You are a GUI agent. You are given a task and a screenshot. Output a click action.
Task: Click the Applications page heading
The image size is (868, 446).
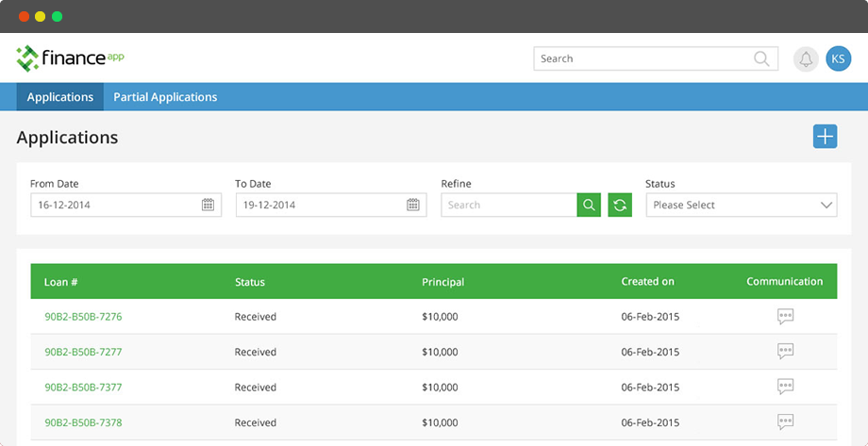67,138
